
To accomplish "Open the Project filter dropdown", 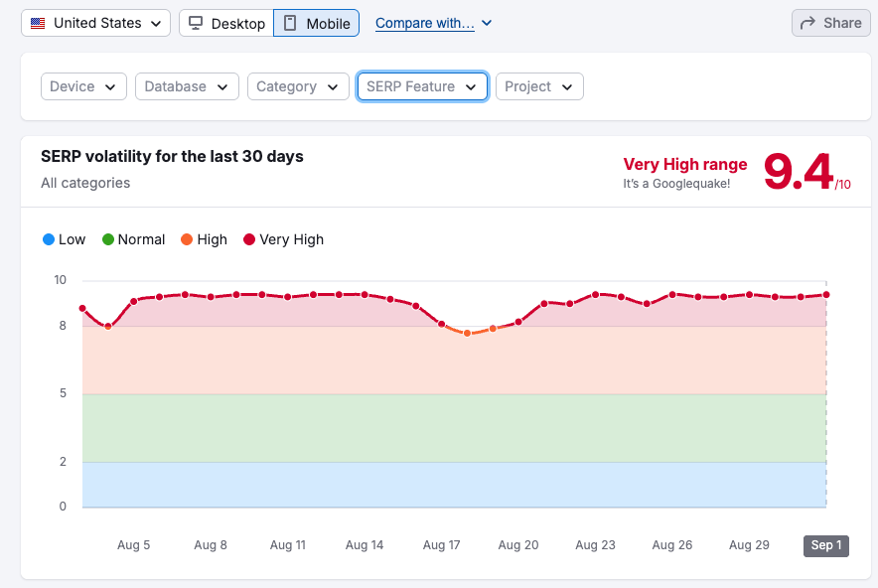I will click(539, 86).
